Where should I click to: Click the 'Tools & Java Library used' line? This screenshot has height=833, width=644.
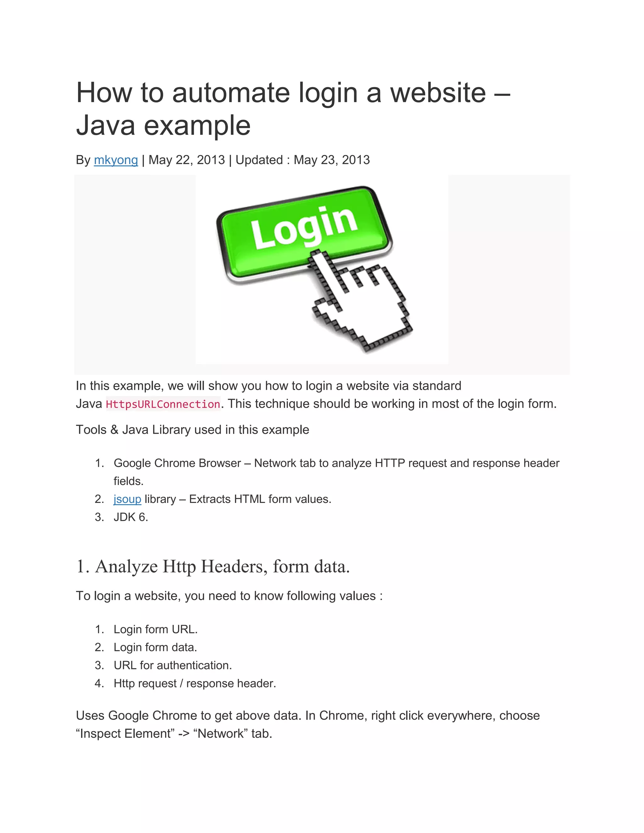point(193,429)
